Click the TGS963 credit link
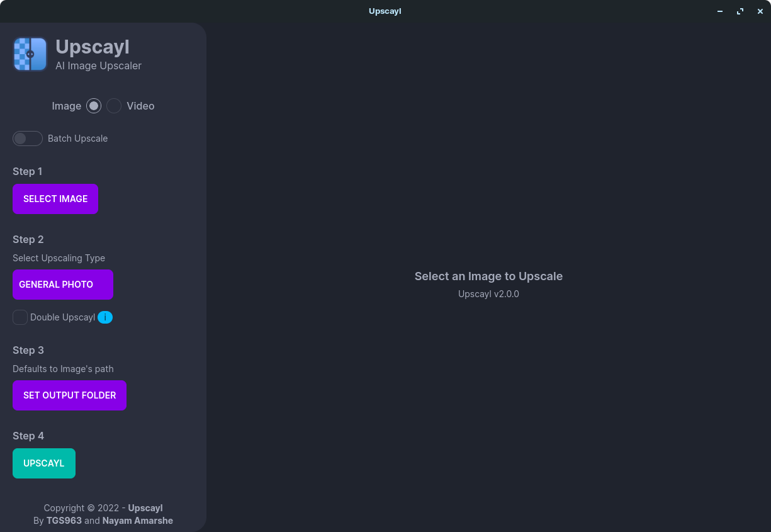 [64, 520]
